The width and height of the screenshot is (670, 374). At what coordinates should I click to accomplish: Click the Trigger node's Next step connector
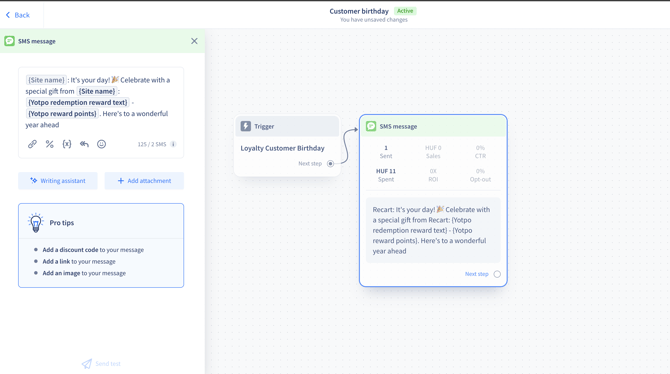point(330,164)
